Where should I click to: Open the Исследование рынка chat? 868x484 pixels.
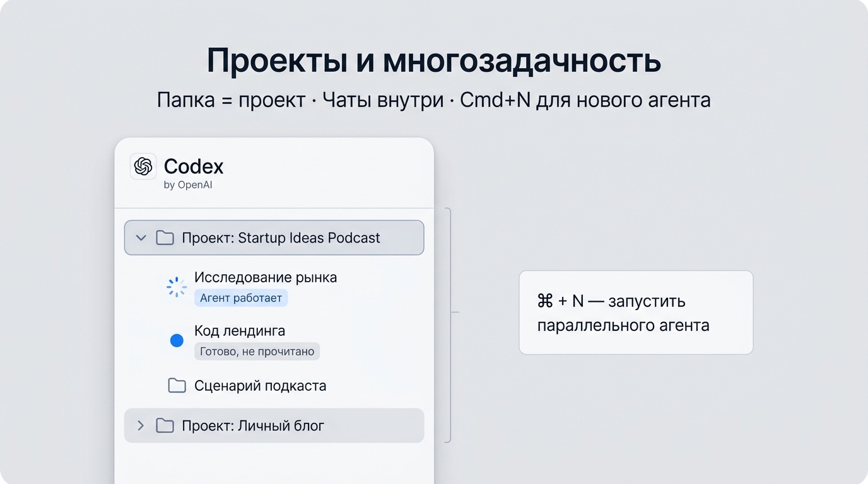click(266, 277)
